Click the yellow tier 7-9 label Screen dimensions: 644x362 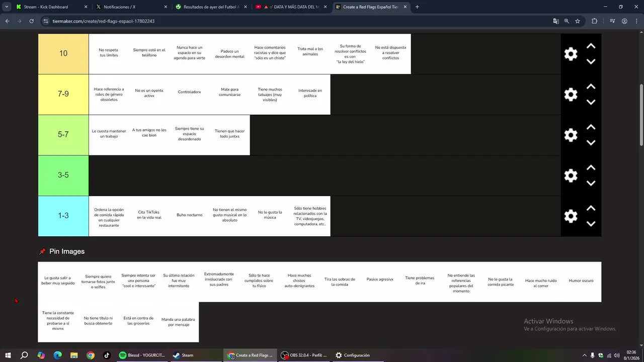63,94
